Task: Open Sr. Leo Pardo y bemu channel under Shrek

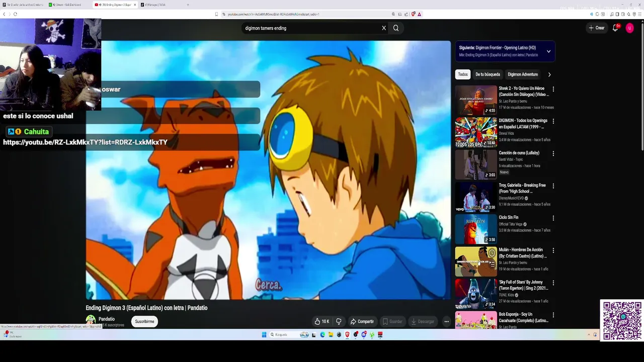Action: pos(513,101)
